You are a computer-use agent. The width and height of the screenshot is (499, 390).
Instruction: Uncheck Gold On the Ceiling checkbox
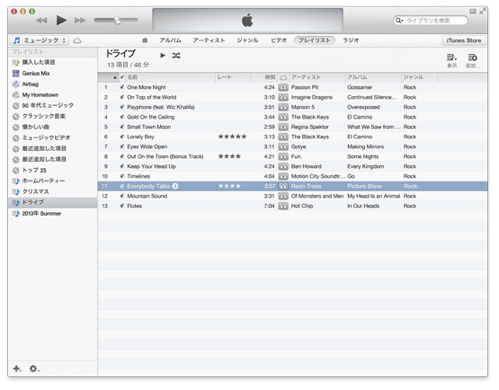pyautogui.click(x=122, y=117)
